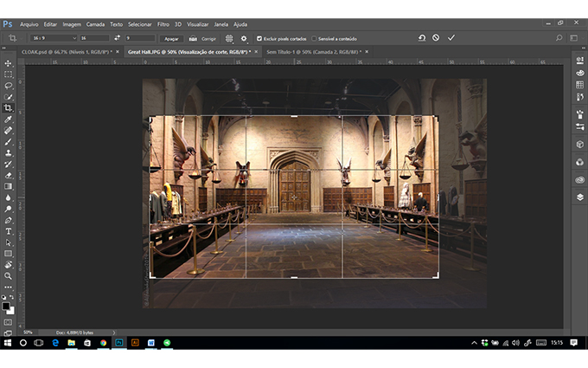588x368 pixels.
Task: Click the 50% zoom level field
Action: click(x=29, y=332)
